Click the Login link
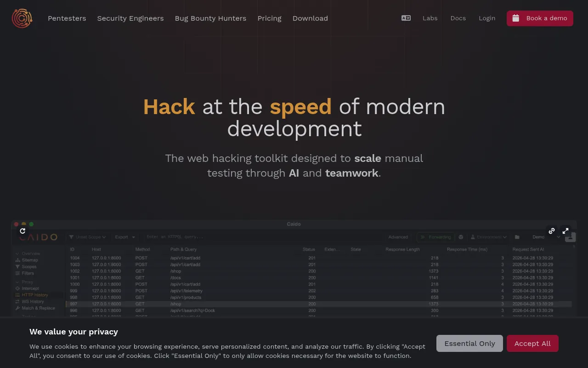Viewport: 588px width, 368px height. point(487,18)
